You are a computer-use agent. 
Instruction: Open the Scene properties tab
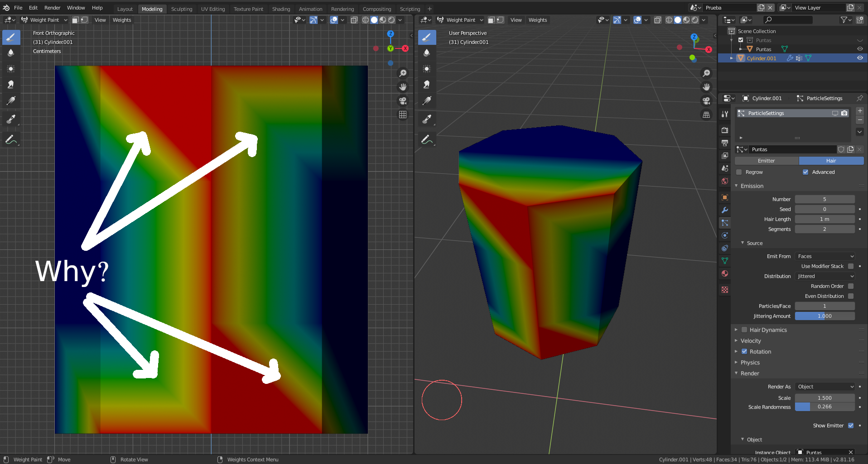pos(725,168)
